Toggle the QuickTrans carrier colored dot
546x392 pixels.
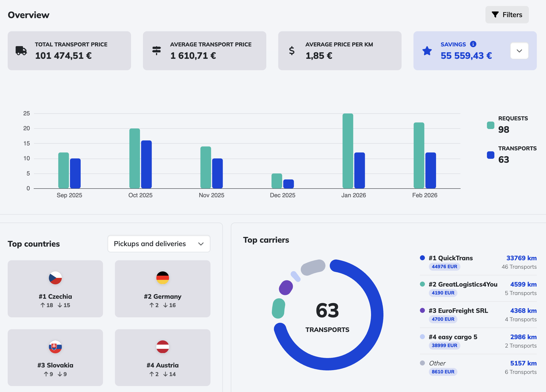[x=423, y=258]
